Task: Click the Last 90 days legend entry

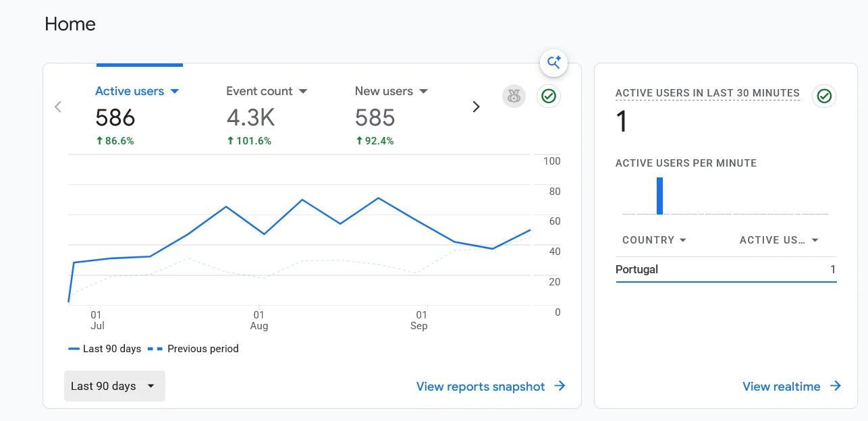Action: (x=105, y=349)
